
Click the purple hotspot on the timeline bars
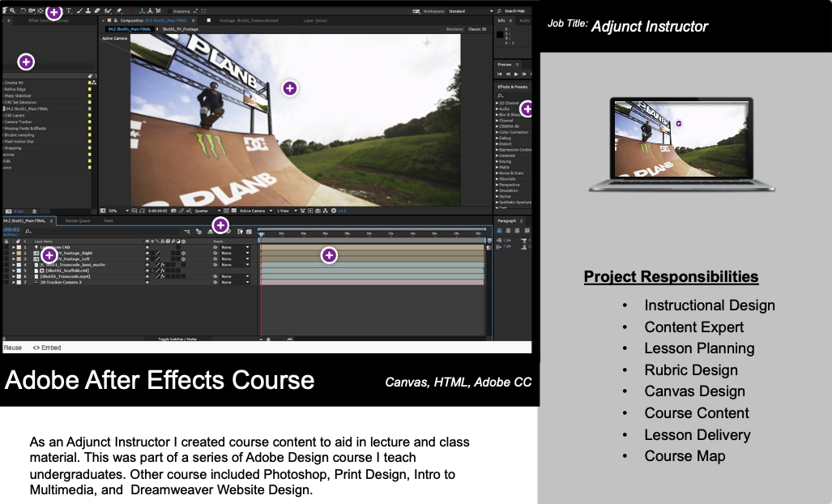329,255
